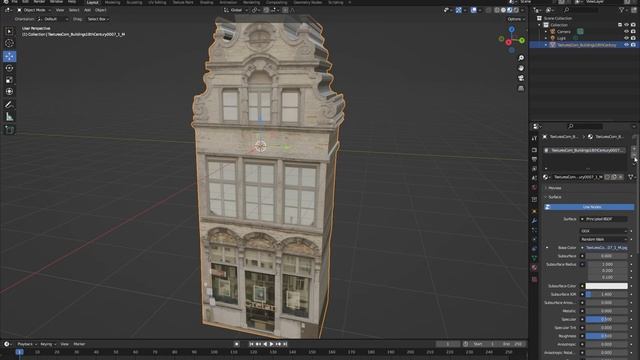Open the viewport View menu

pos(60,10)
